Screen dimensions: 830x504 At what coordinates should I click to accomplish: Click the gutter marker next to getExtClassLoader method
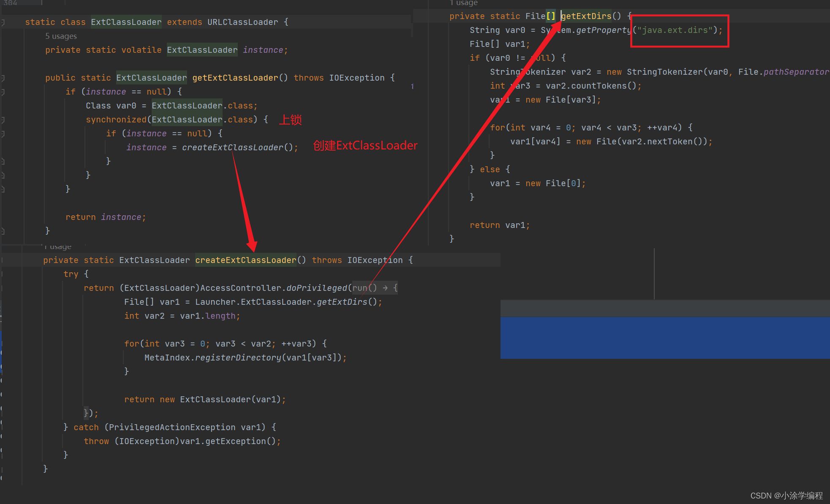point(4,78)
